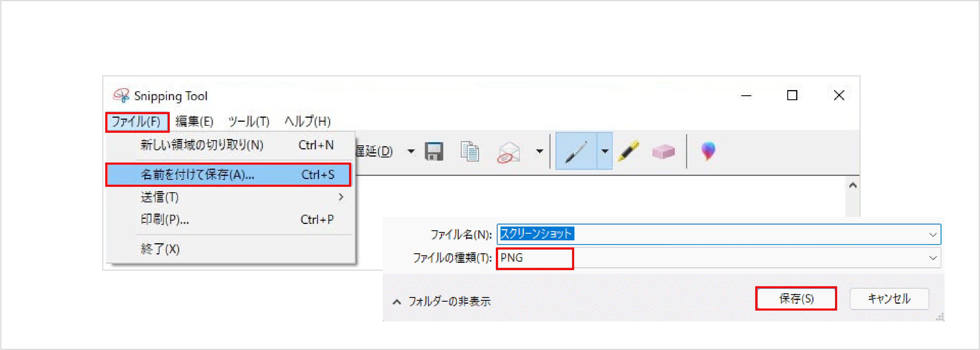Open the ツール(T) menu

(x=249, y=122)
